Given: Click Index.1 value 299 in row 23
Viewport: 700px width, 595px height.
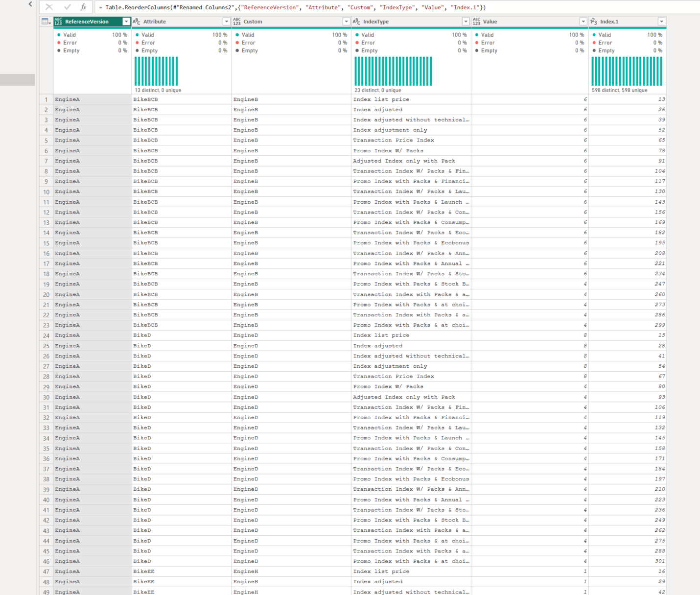Looking at the screenshot, I should point(627,325).
